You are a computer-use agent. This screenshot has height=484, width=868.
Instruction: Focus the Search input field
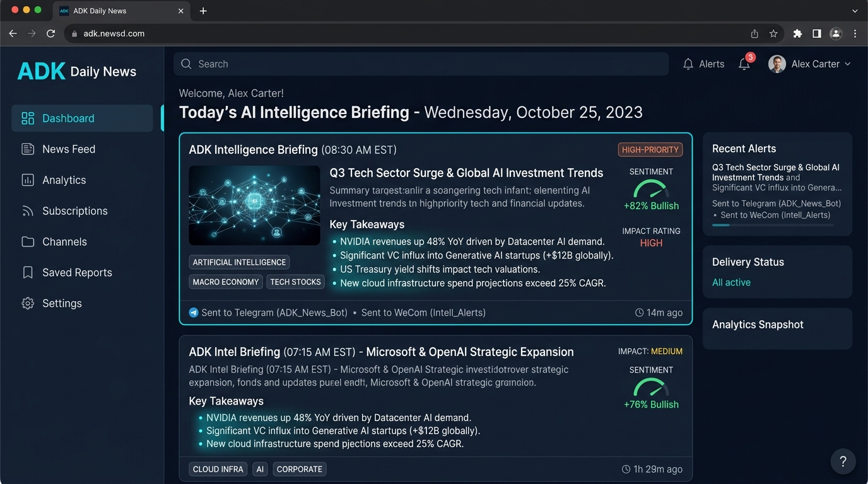[x=421, y=64]
